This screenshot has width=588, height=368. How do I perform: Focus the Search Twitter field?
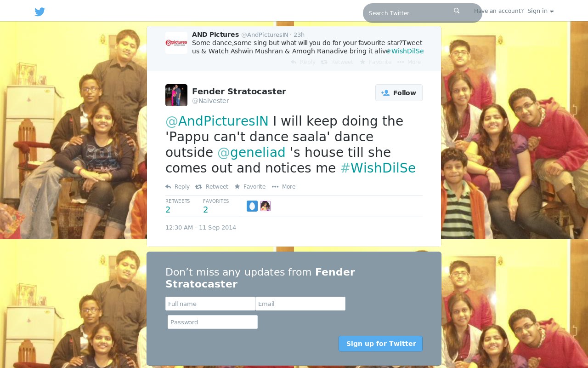pos(409,13)
